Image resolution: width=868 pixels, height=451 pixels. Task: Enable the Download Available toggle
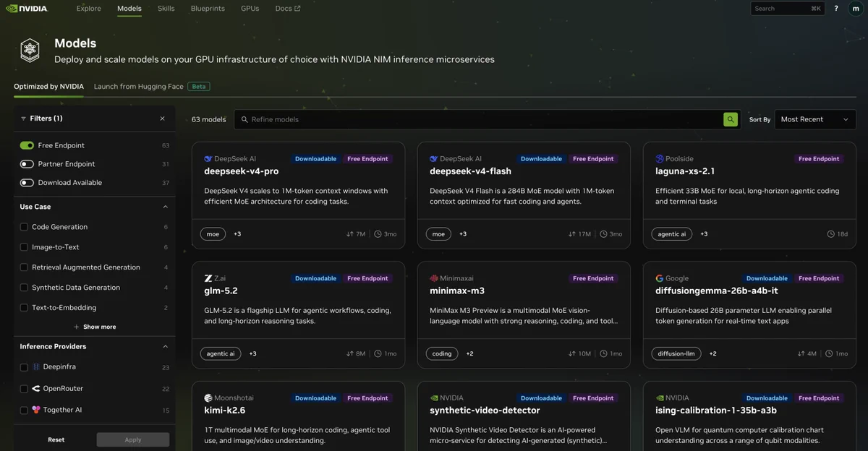pos(27,183)
